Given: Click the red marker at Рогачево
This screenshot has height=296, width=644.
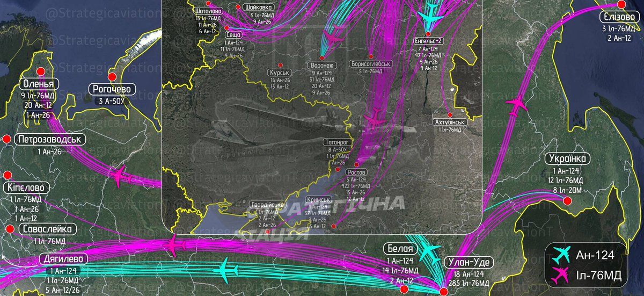Looking at the screenshot, I should [112, 77].
